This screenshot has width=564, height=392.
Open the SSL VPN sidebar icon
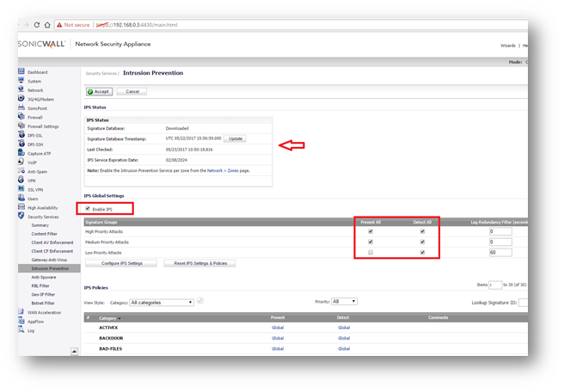click(21, 188)
